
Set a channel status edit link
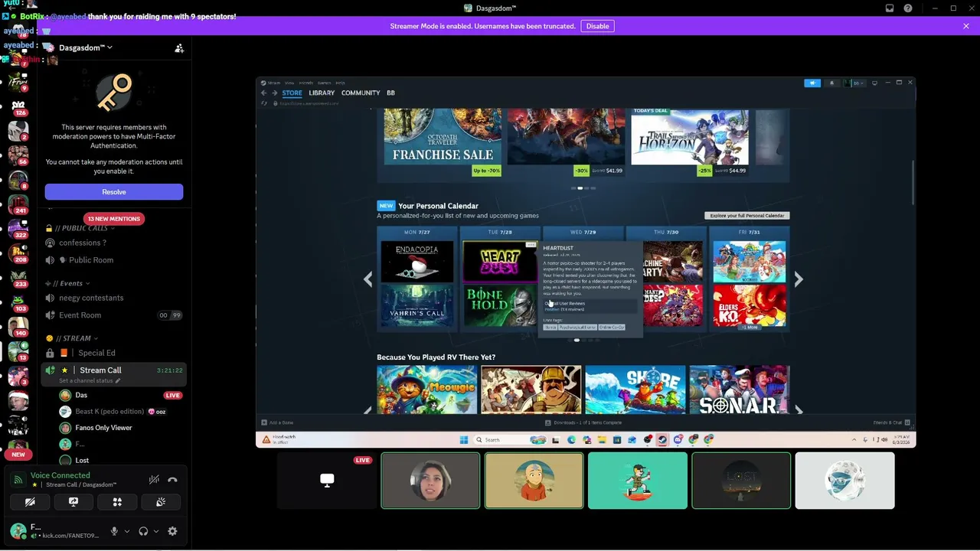tap(90, 380)
